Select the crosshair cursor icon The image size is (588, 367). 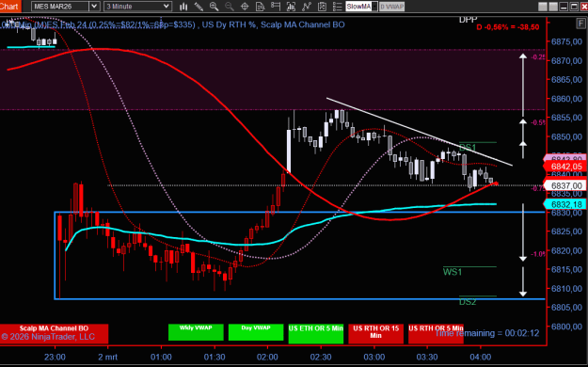[245, 7]
